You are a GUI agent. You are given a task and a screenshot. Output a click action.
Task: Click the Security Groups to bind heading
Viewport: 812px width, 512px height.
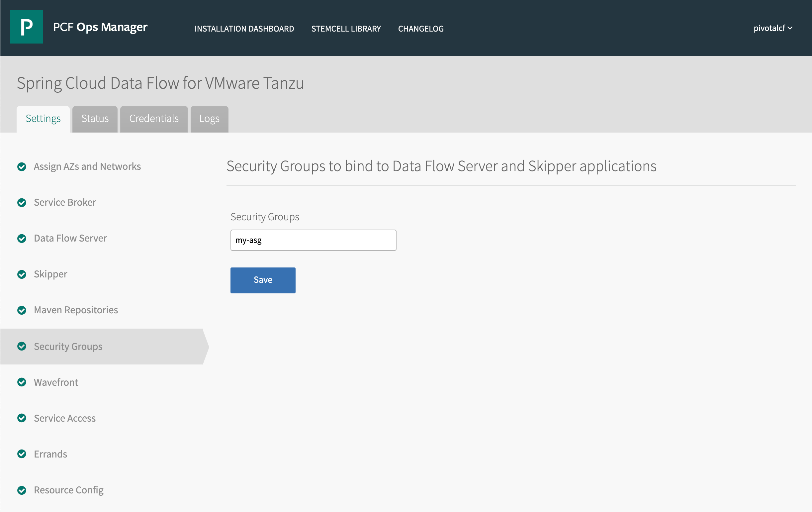[x=441, y=166]
